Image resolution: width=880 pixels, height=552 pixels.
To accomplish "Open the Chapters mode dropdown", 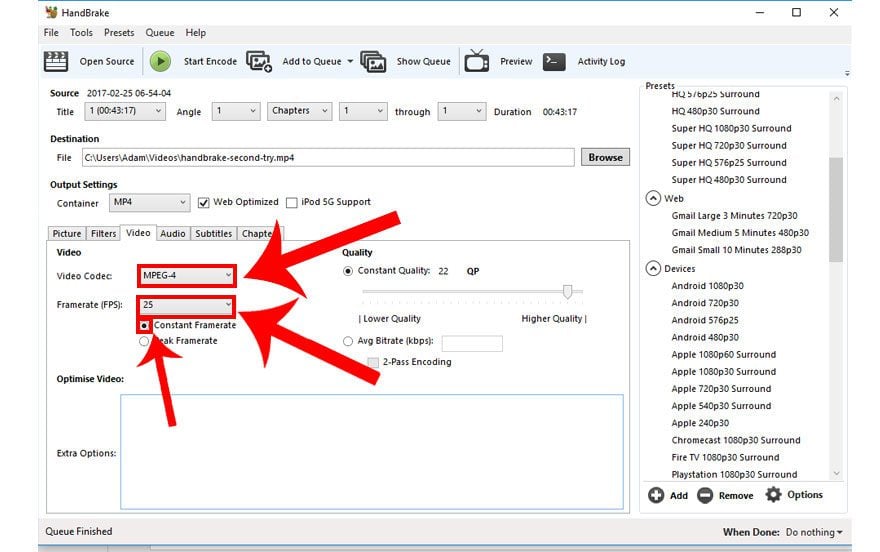I will click(299, 111).
